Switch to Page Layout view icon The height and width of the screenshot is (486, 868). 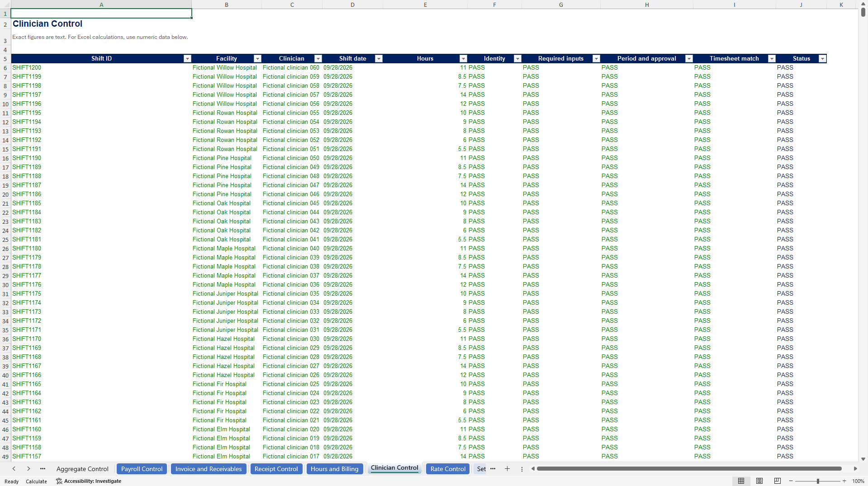coord(759,481)
